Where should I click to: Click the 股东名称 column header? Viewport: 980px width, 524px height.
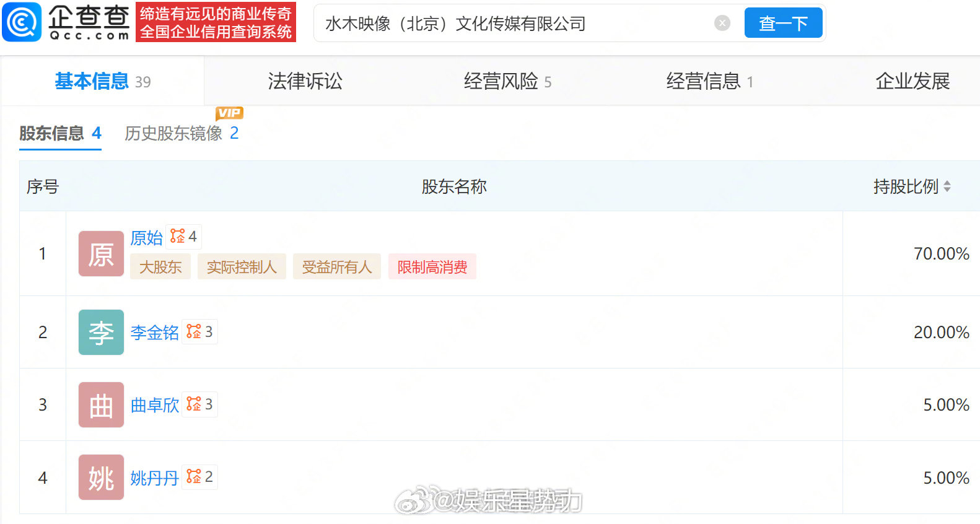click(454, 186)
